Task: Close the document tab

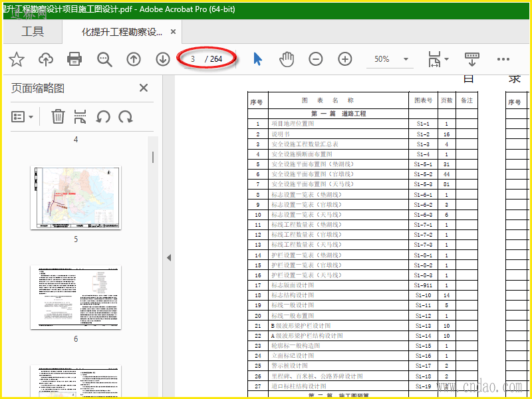Action: pyautogui.click(x=173, y=32)
